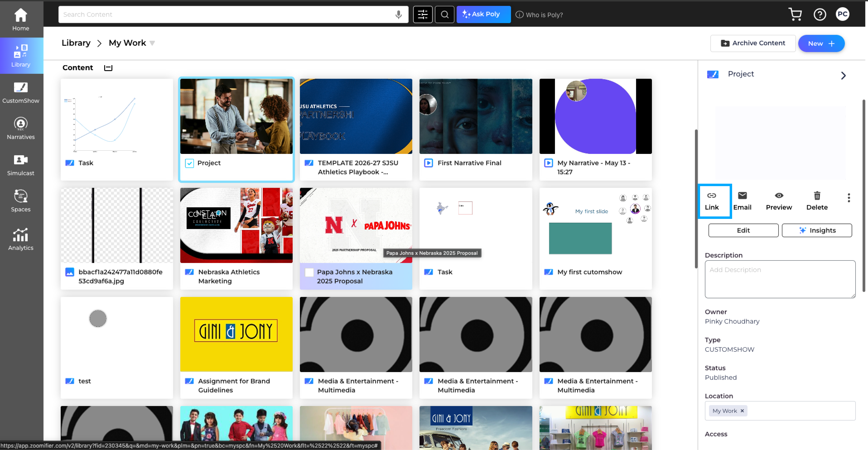Screen dimensions: 868x450
Task: Open the My Narrative - May 13 thumbnail
Action: [x=595, y=117]
